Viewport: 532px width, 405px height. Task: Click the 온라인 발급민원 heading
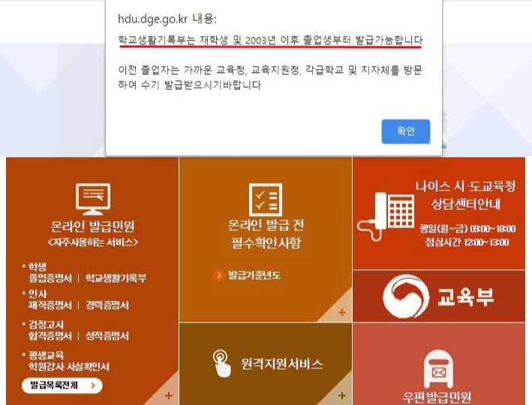tap(92, 226)
